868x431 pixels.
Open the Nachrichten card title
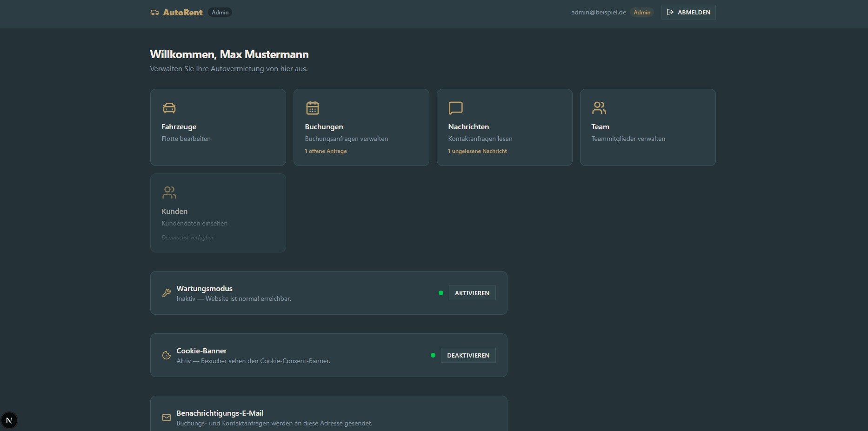tap(468, 126)
